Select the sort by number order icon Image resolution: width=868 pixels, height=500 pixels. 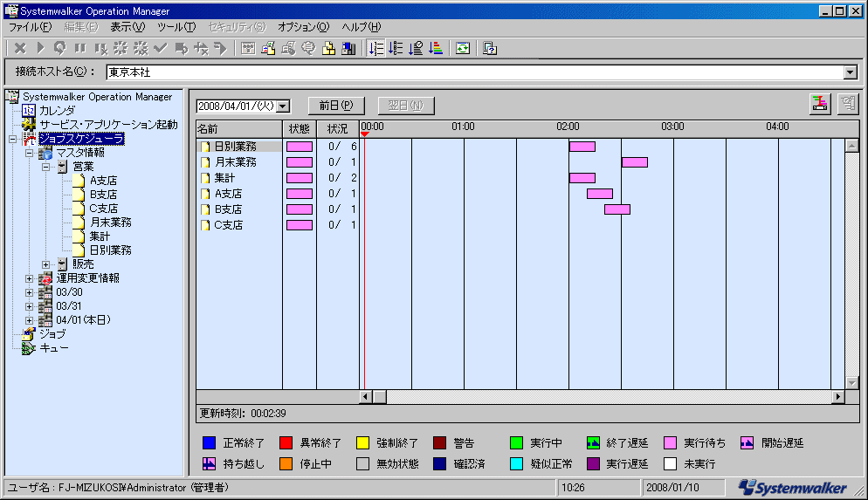(x=376, y=49)
